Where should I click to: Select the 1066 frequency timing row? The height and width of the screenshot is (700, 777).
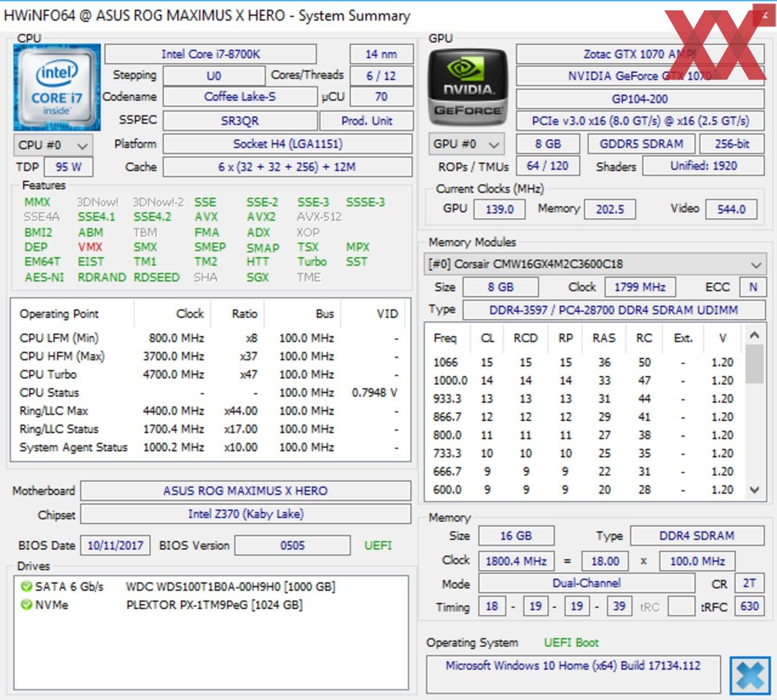point(585,363)
